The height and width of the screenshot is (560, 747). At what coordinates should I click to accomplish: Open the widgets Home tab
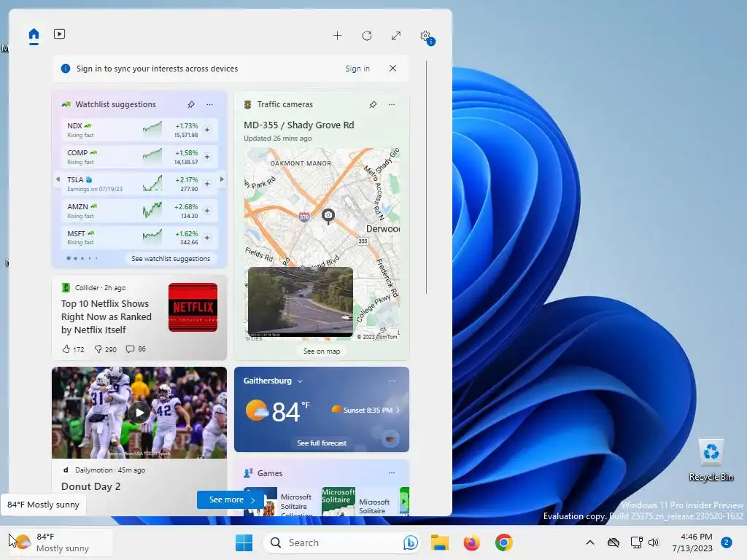pyautogui.click(x=34, y=35)
